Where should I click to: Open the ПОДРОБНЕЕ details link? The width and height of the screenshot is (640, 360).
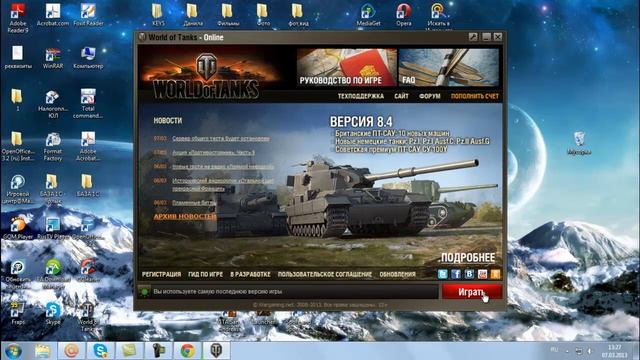(x=468, y=258)
